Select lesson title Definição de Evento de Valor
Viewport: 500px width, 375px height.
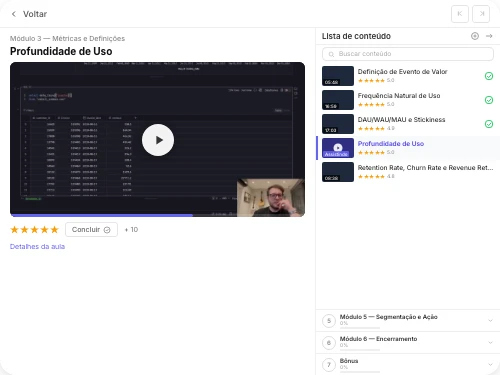pos(402,72)
